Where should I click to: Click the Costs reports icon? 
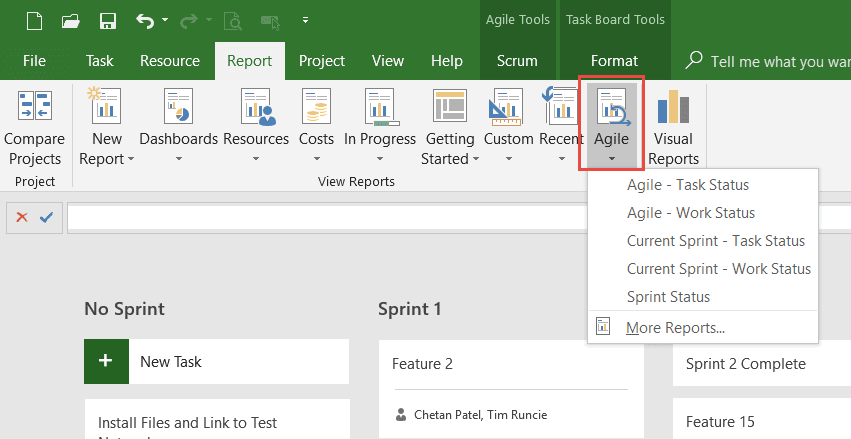316,106
